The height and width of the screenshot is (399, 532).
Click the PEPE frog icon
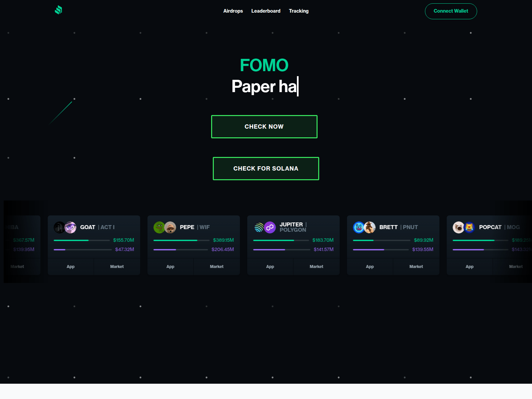[x=160, y=227]
